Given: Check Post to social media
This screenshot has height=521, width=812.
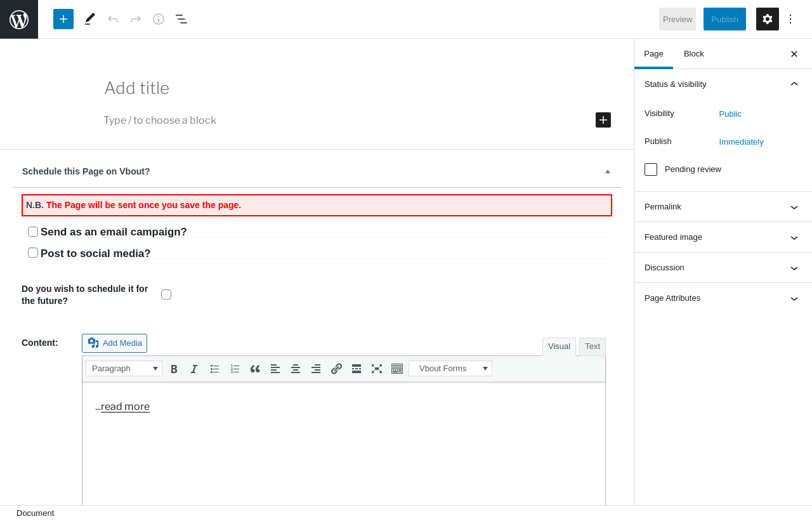Looking at the screenshot, I should 33,253.
